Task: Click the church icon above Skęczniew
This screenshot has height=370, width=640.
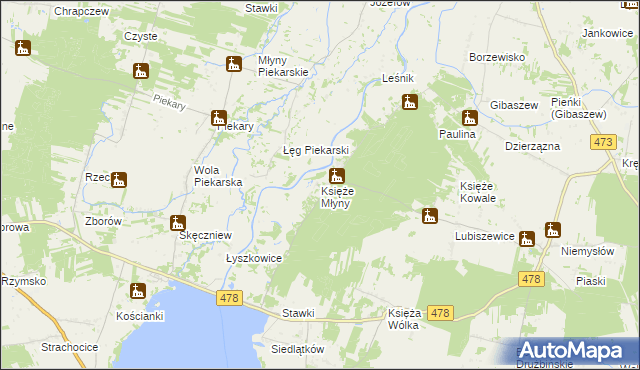Action: 178,223
